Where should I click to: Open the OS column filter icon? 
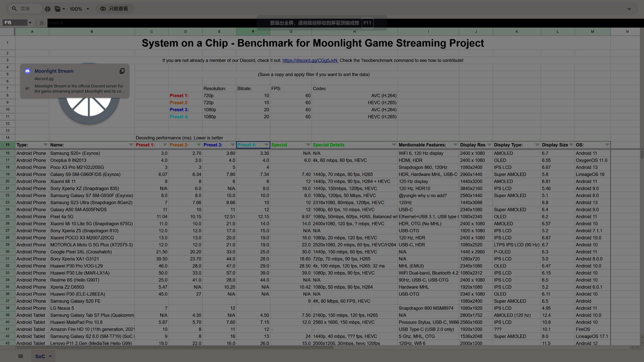click(607, 145)
